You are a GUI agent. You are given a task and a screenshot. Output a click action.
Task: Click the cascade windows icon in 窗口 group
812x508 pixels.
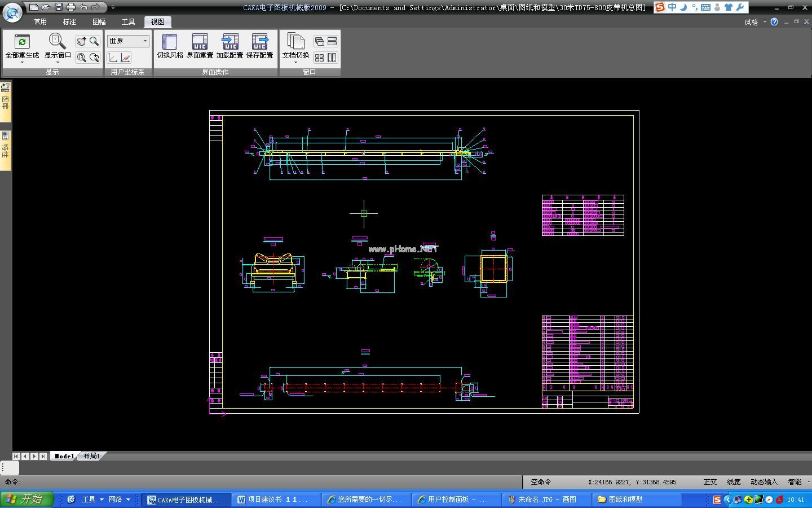pyautogui.click(x=319, y=41)
